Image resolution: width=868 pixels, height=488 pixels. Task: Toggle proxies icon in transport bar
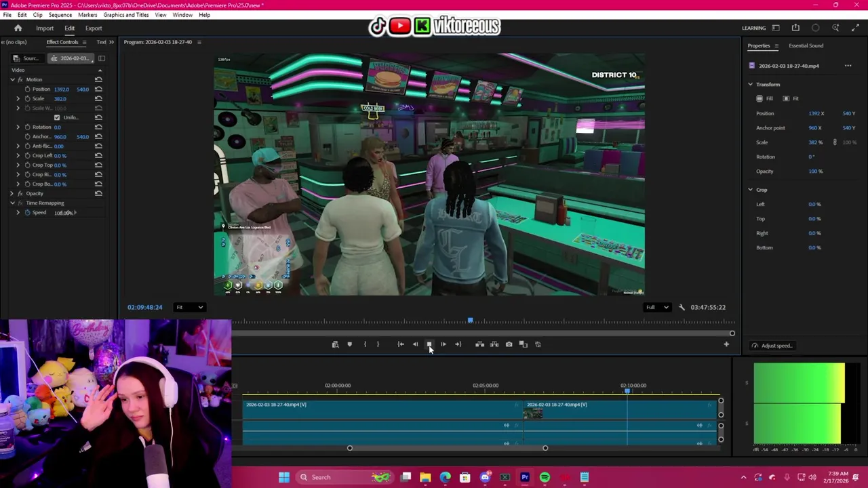tap(538, 344)
